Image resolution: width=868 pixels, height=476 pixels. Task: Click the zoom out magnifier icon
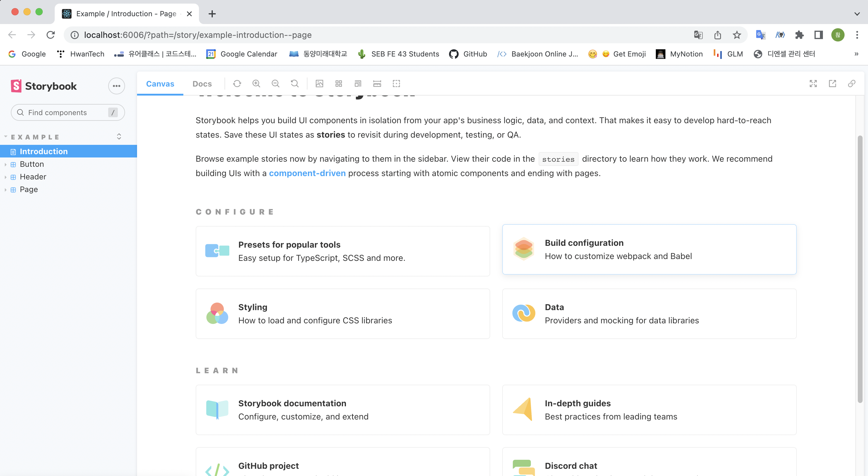pos(275,84)
